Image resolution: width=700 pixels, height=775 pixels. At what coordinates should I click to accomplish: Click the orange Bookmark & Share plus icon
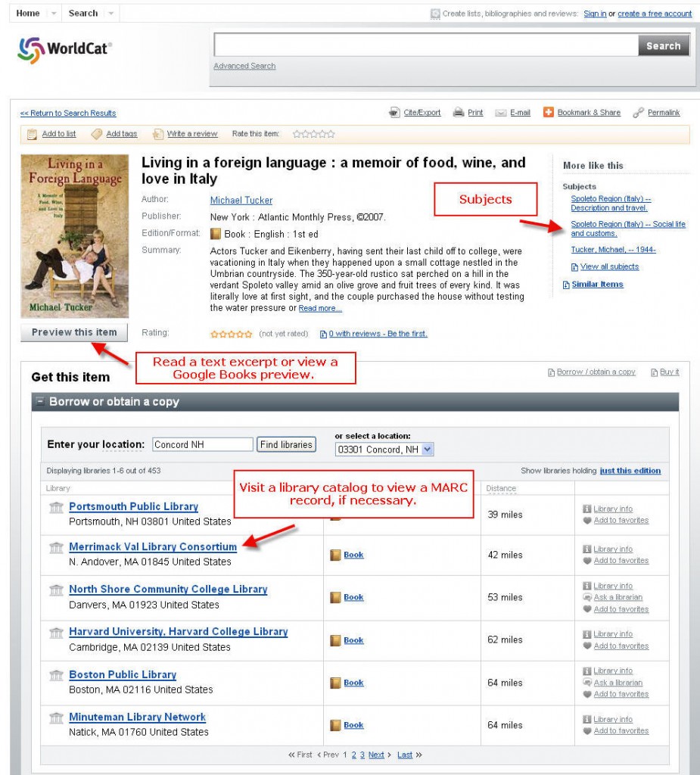click(548, 112)
